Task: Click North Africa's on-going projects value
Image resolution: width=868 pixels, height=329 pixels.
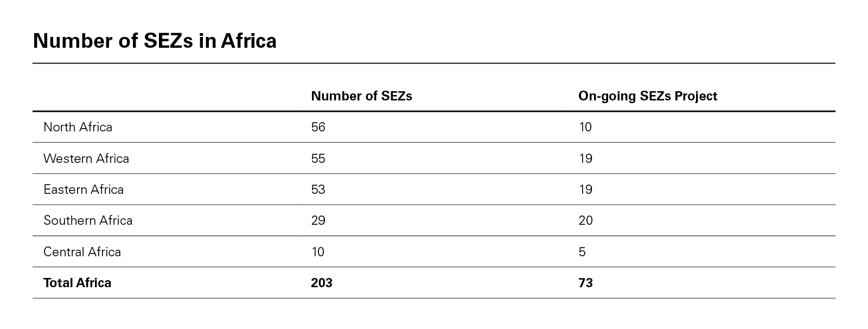Action: click(585, 127)
